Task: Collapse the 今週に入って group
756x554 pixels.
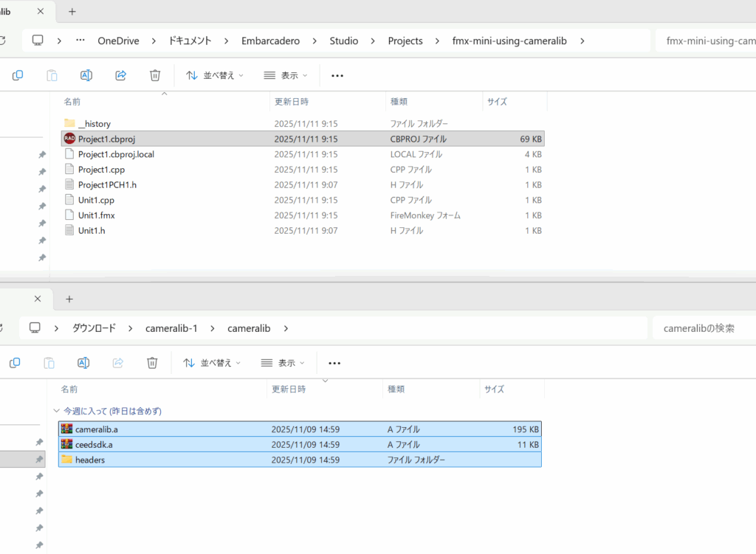Action: coord(57,411)
